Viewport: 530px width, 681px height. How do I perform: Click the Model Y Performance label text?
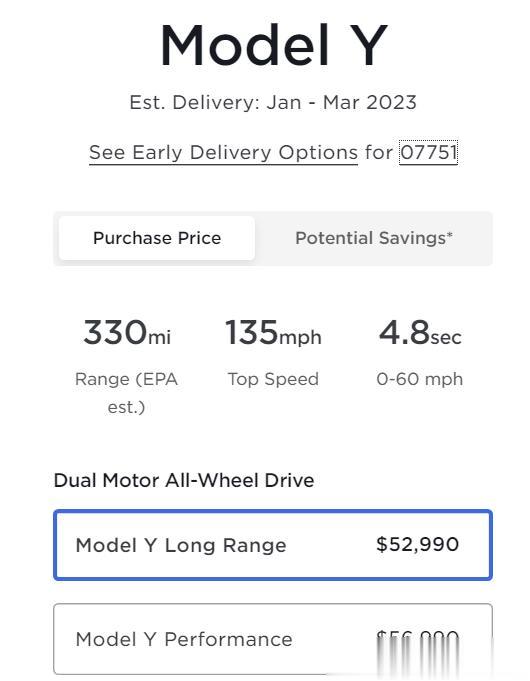click(x=184, y=640)
